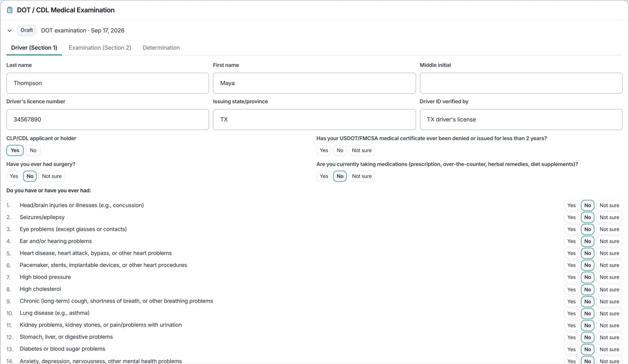
Task: Click the Driver ID verified by field
Action: point(521,119)
